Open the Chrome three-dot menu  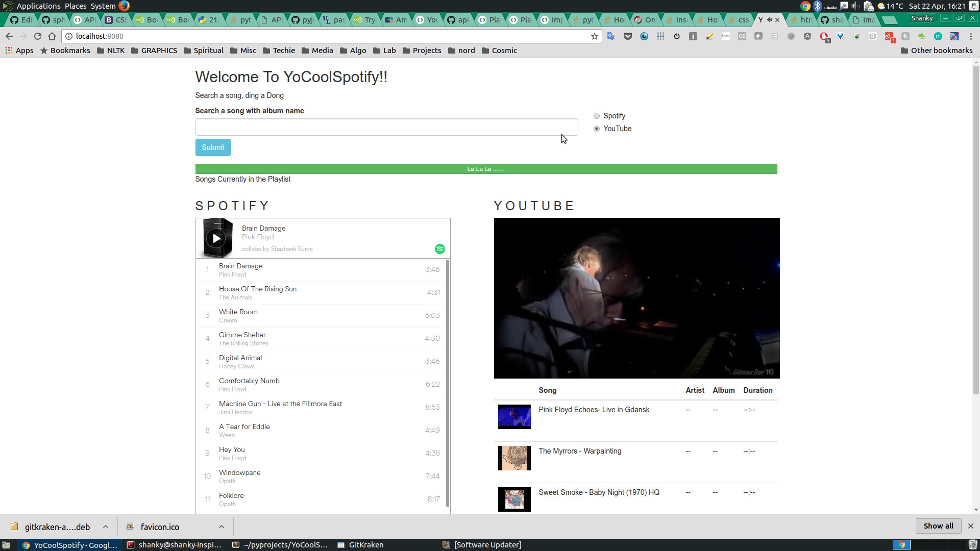(971, 36)
